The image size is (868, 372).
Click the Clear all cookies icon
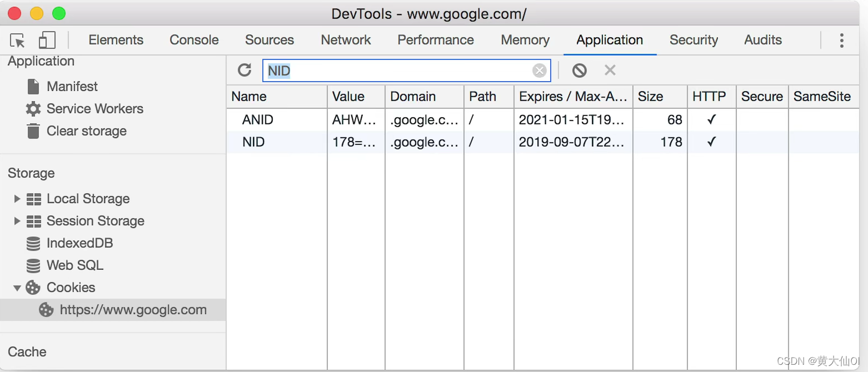pyautogui.click(x=580, y=70)
